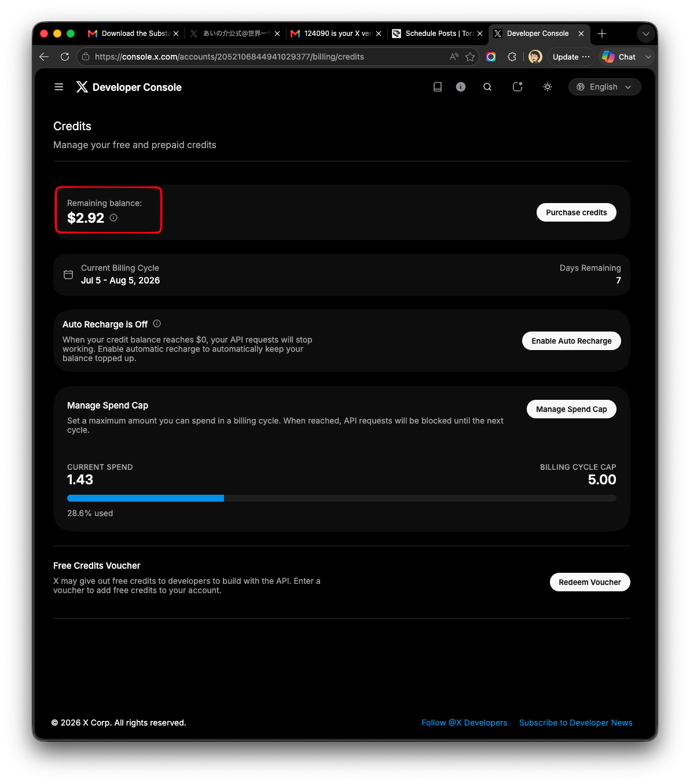690x784 pixels.
Task: Click Enable Auto Recharge button
Action: [x=571, y=341]
